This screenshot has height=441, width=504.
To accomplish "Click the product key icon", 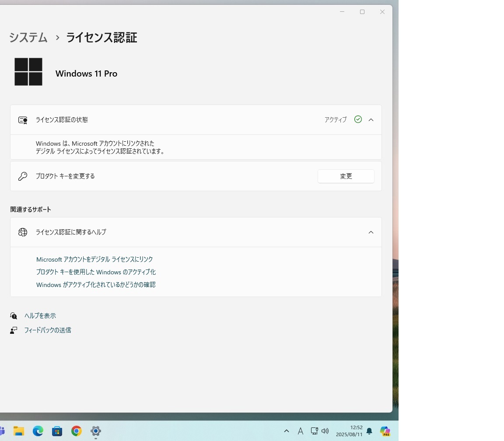I will [22, 176].
